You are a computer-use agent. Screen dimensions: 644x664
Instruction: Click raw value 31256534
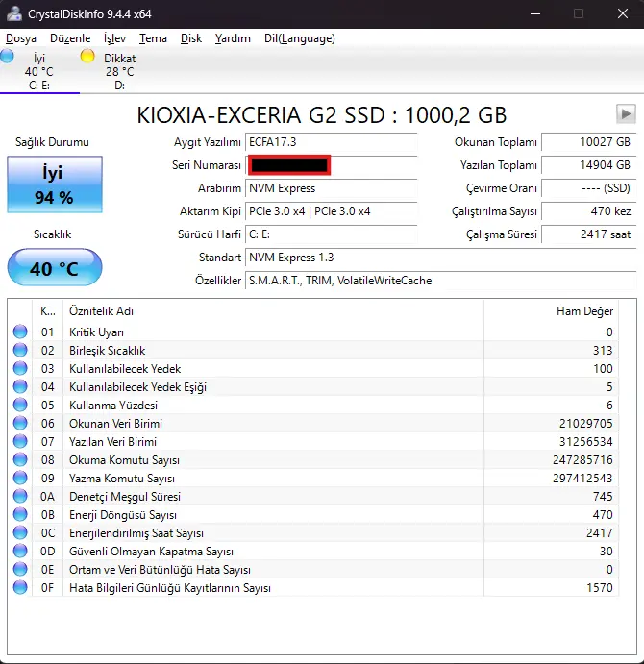[585, 441]
